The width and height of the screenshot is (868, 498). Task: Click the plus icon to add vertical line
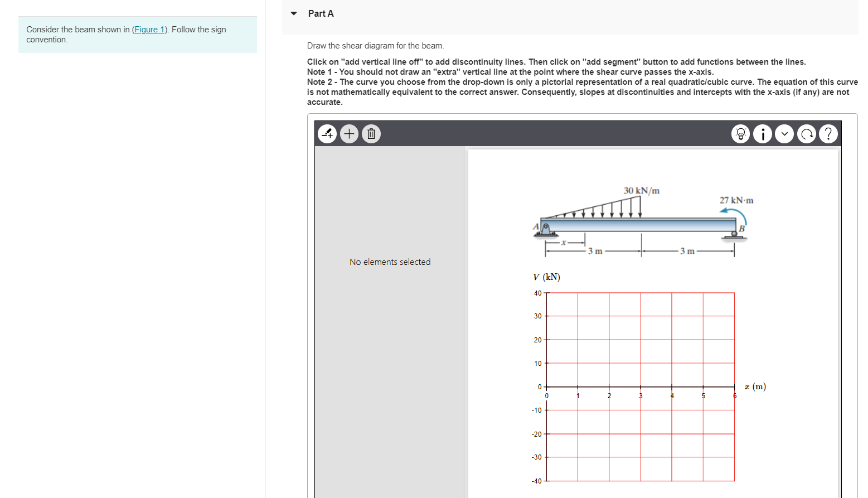(x=349, y=133)
